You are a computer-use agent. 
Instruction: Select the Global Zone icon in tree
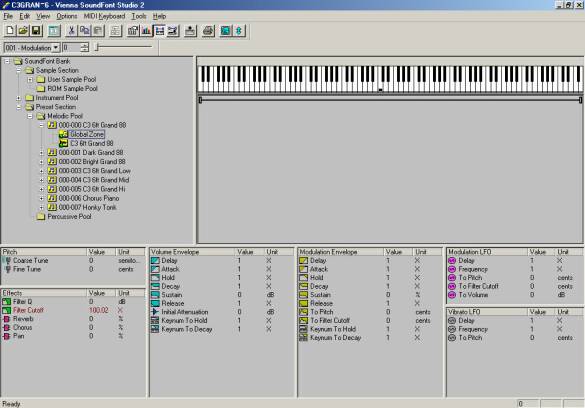(63, 134)
